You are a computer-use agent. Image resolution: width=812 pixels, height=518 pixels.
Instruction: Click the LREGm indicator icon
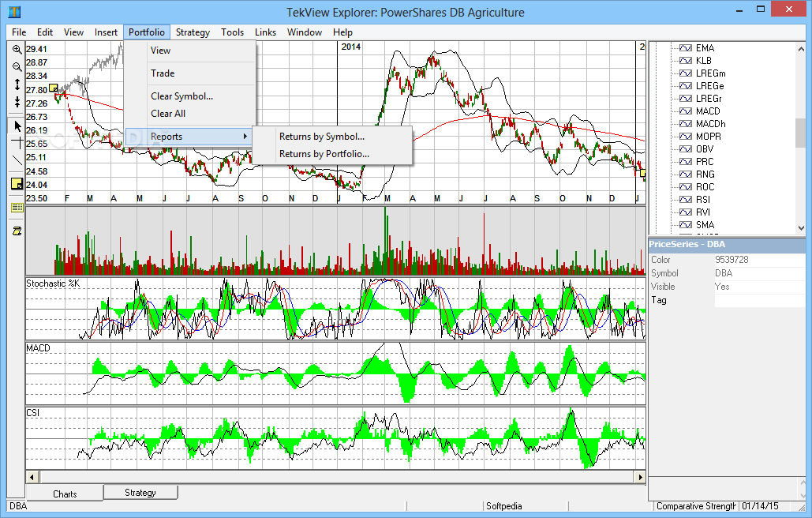(x=685, y=73)
